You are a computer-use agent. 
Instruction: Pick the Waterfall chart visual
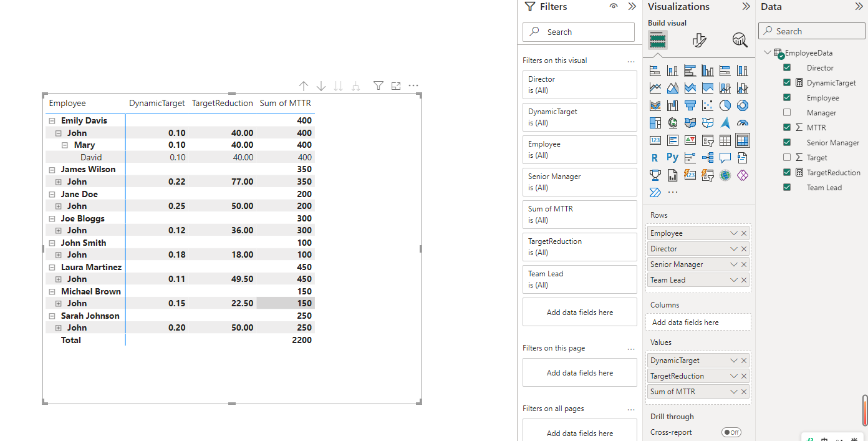[x=672, y=105]
